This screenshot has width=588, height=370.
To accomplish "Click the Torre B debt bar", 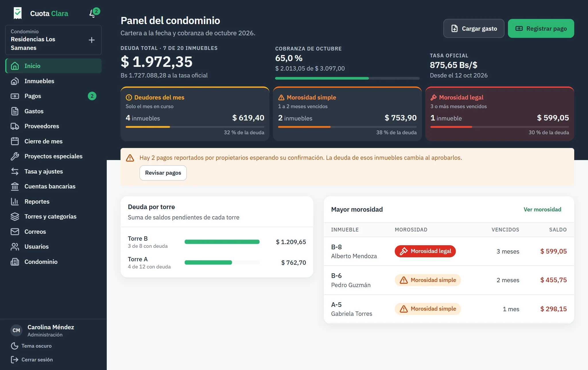I will [222, 242].
